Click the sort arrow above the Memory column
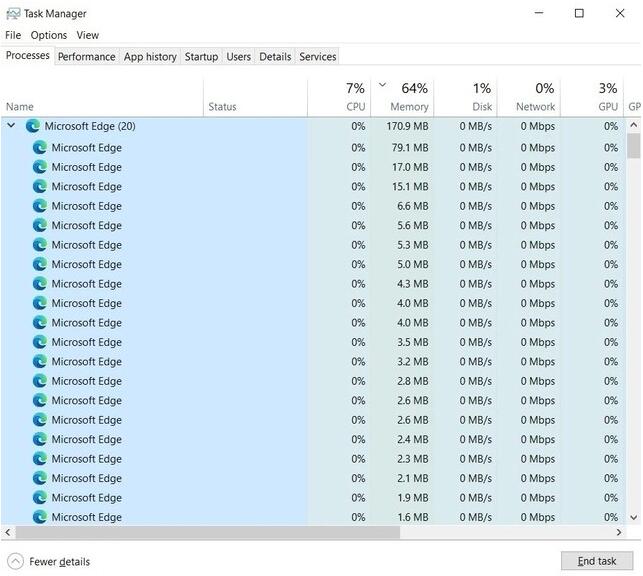This screenshot has width=643, height=576. click(x=382, y=85)
